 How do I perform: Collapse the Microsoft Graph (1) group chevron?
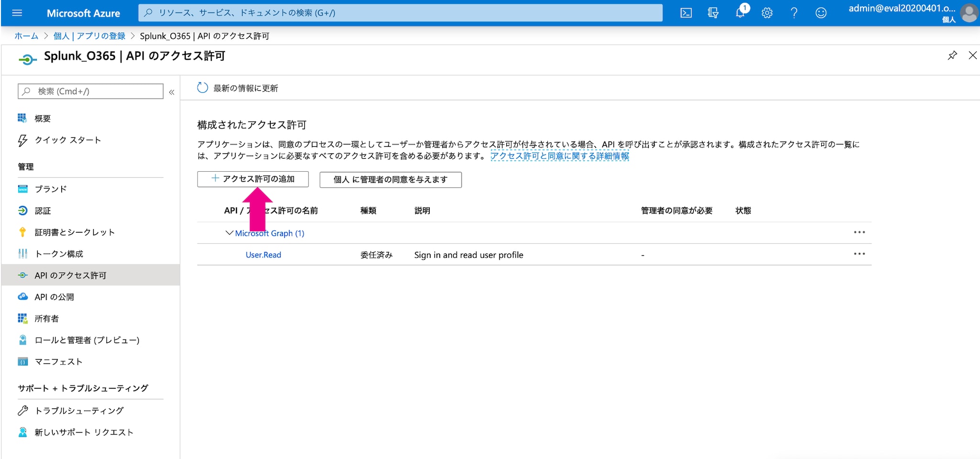(x=229, y=233)
